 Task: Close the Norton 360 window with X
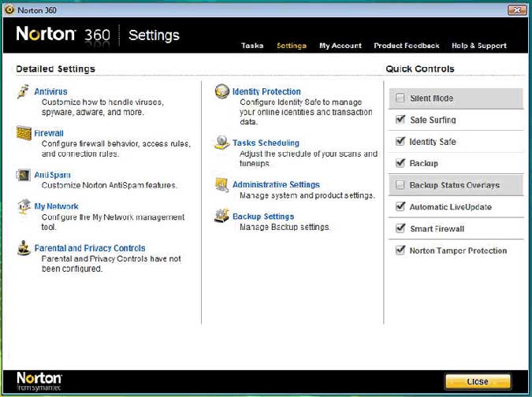click(x=517, y=10)
